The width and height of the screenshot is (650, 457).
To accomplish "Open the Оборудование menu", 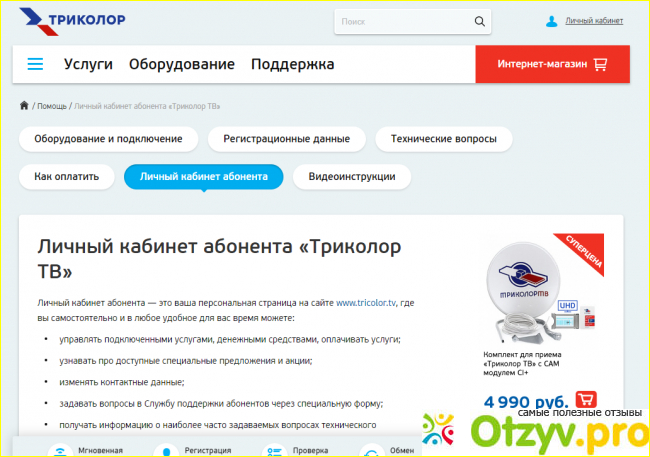I will (x=182, y=64).
